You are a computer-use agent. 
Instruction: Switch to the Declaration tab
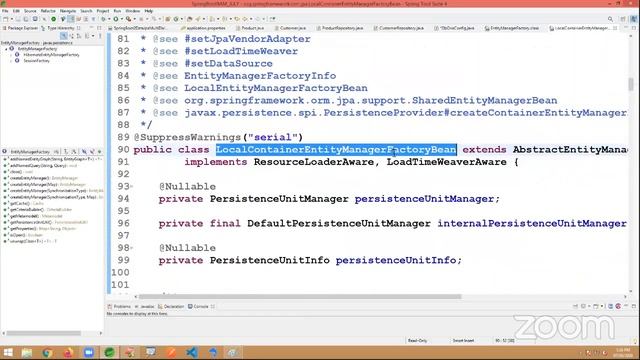(x=171, y=306)
